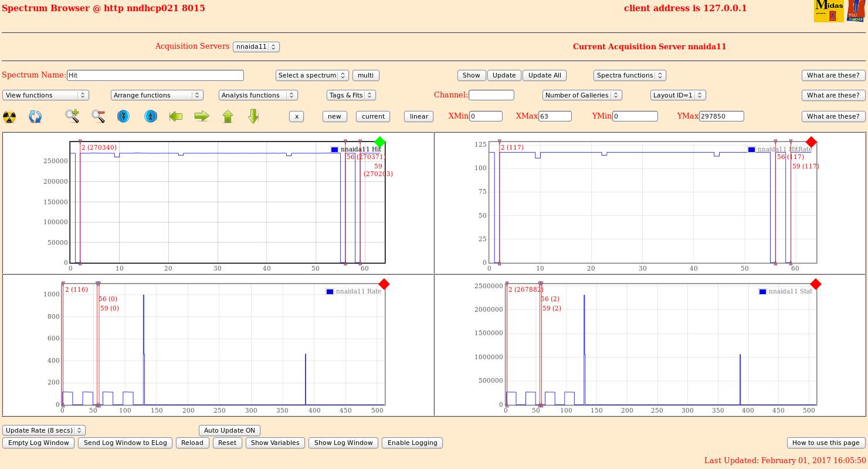Click the x button

296,116
